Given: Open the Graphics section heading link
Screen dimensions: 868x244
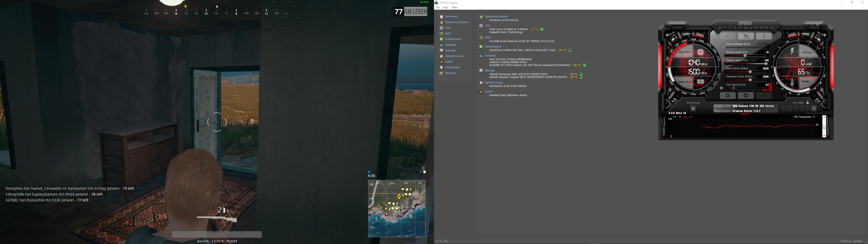Looking at the screenshot, I should pos(490,56).
